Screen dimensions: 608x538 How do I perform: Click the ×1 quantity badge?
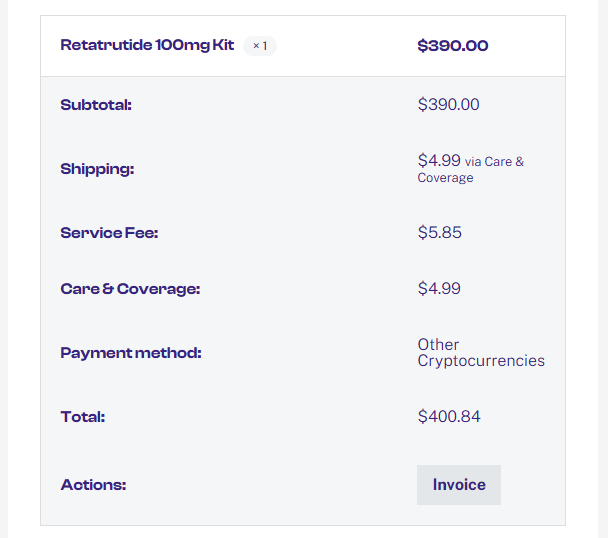[260, 45]
